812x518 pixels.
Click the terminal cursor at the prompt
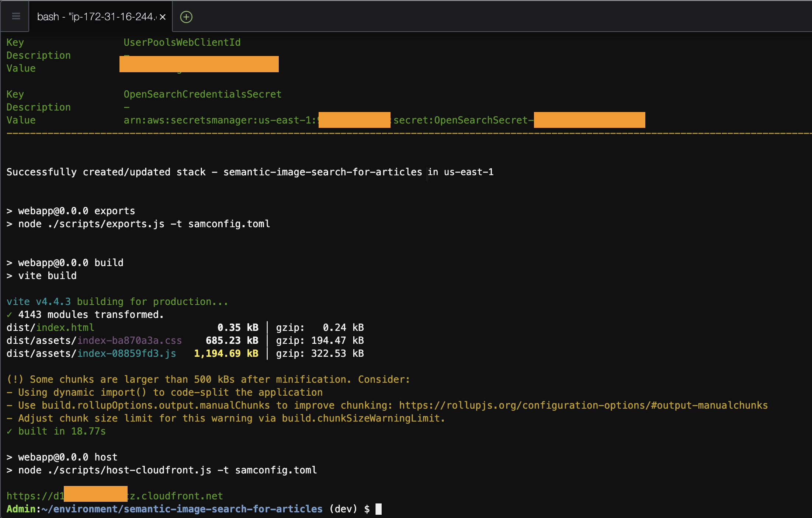pyautogui.click(x=378, y=509)
